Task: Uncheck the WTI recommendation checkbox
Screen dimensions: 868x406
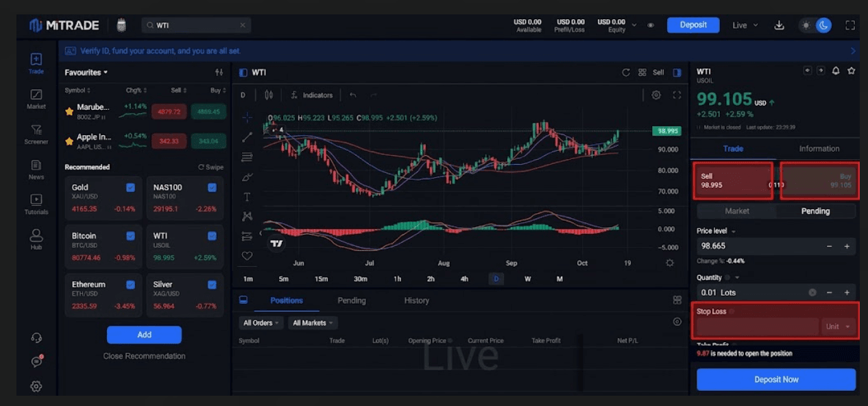Action: (x=212, y=236)
